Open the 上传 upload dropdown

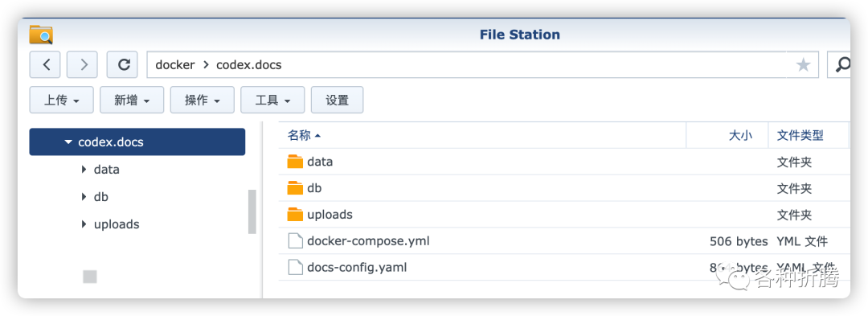pyautogui.click(x=61, y=101)
